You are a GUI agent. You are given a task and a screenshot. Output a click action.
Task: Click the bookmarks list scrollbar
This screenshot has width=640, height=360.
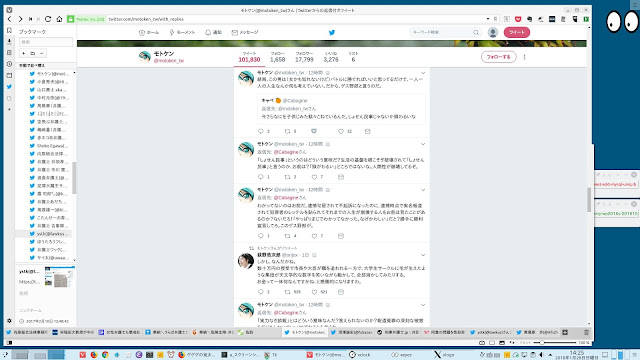coord(74,178)
